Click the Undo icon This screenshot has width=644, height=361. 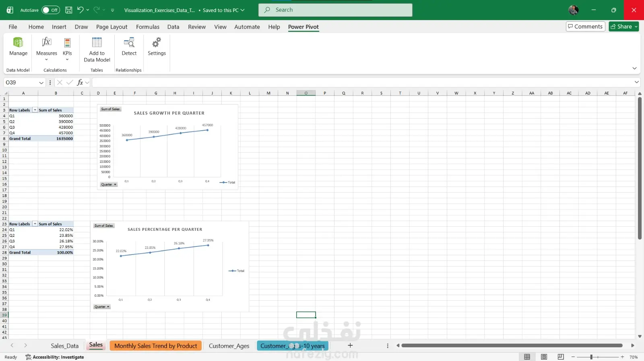80,10
